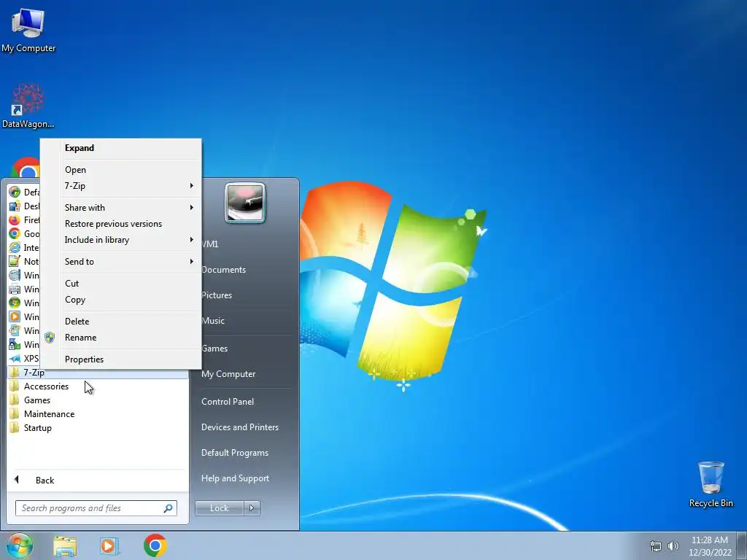Select the 7-Zip folder entry

tap(98, 373)
